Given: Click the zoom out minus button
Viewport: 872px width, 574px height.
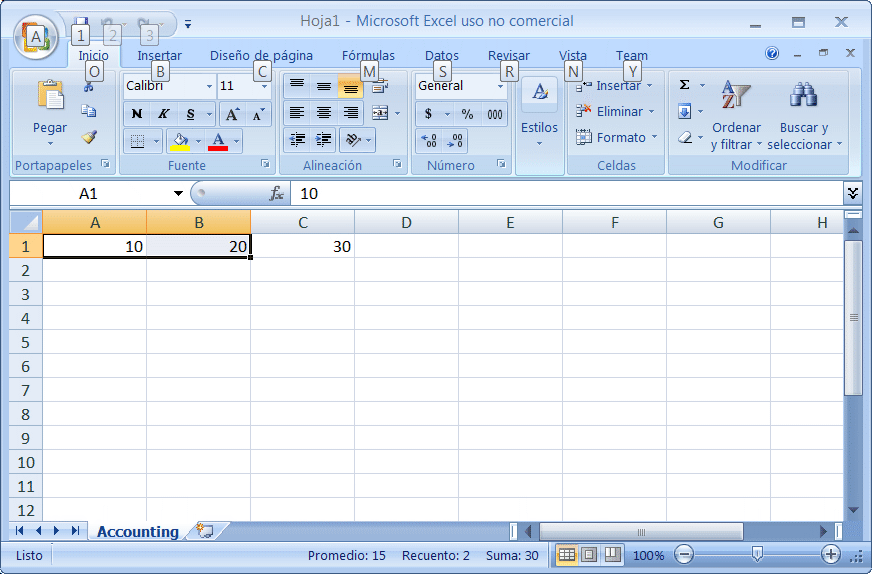Looking at the screenshot, I should (x=684, y=555).
